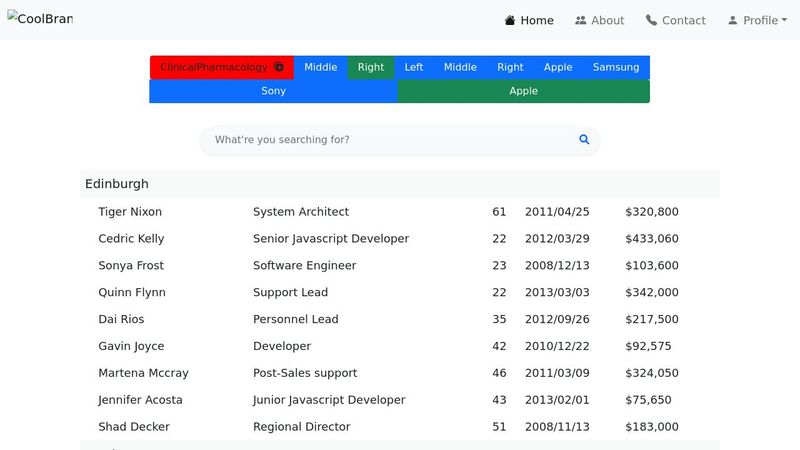Click the Middle button beside ClinicalPharmacology
The image size is (800, 450).
coord(321,68)
